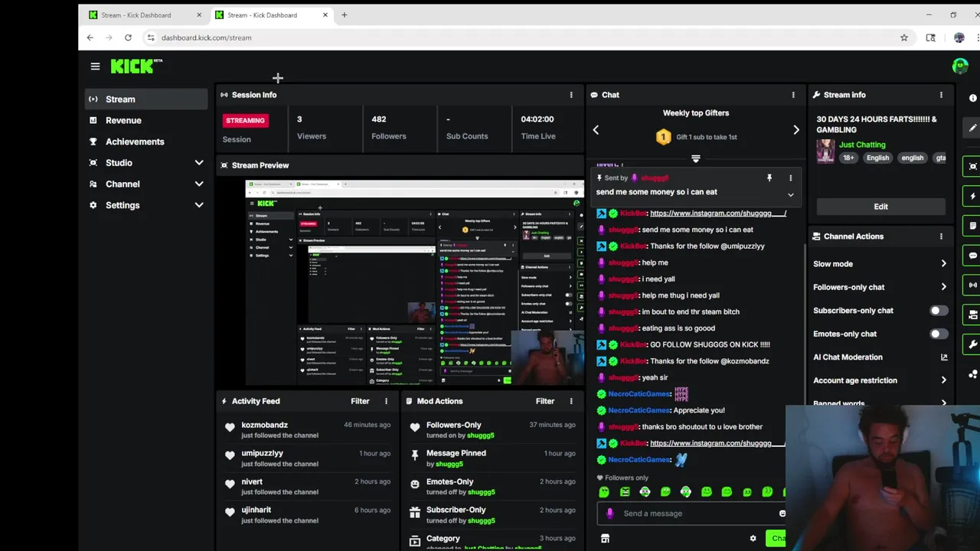Click the Just Chatting category link
The width and height of the screenshot is (980, 551).
[x=861, y=145]
